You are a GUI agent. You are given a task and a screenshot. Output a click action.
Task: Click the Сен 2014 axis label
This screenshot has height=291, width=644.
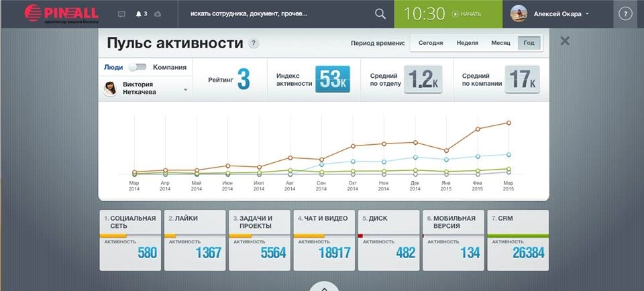coord(321,186)
